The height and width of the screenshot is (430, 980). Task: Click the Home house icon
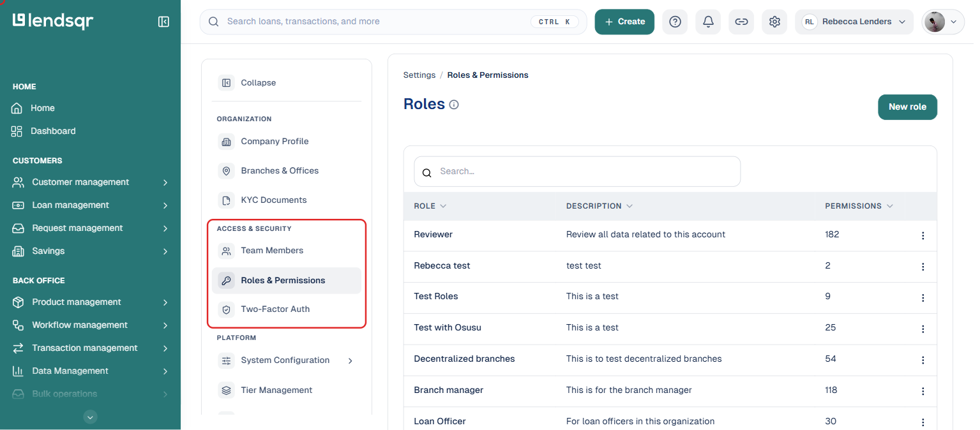[x=17, y=108]
